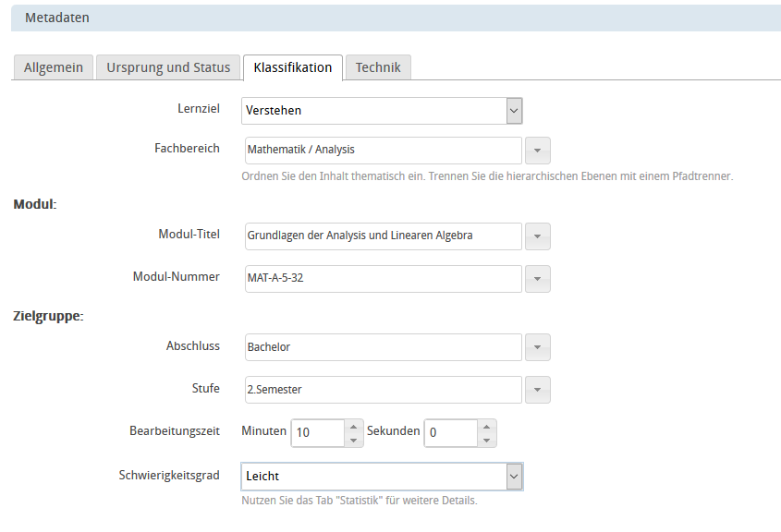Viewport: 781px width, 532px height.
Task: Decrease the Minuten value with down arrow
Action: [354, 440]
